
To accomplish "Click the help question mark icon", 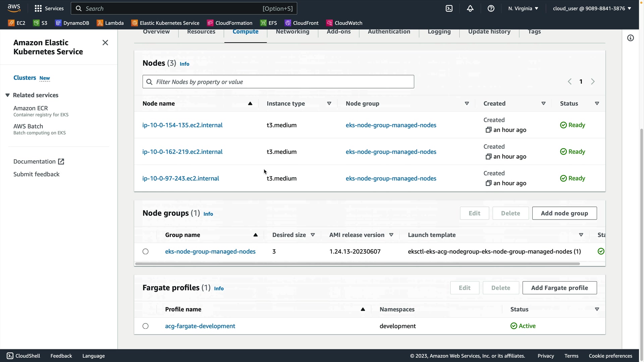I will (x=491, y=8).
